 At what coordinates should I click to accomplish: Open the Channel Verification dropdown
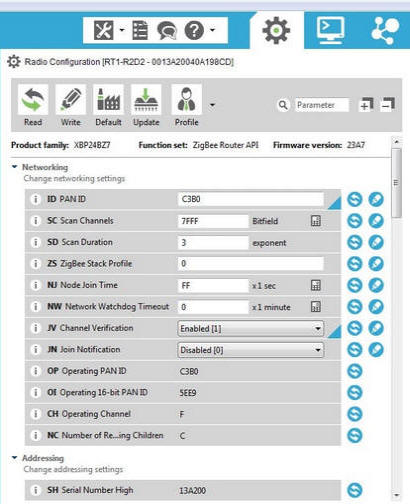(x=251, y=329)
